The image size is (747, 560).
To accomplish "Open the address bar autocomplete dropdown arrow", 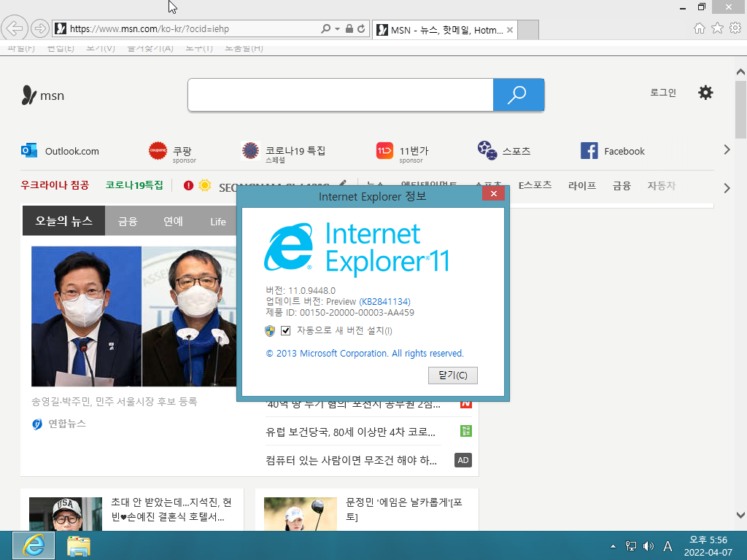I will point(337,28).
